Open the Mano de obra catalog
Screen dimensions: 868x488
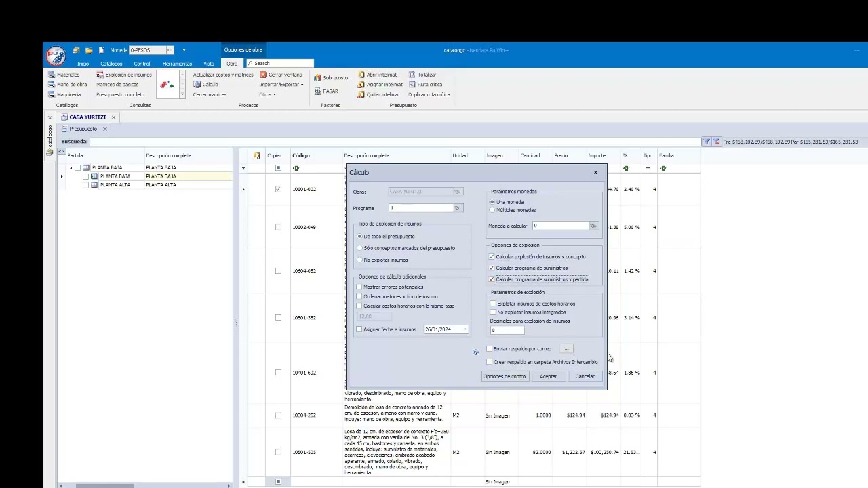pyautogui.click(x=67, y=85)
